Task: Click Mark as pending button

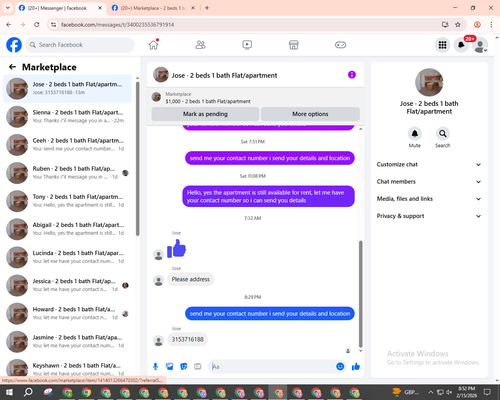Action: 205,114
